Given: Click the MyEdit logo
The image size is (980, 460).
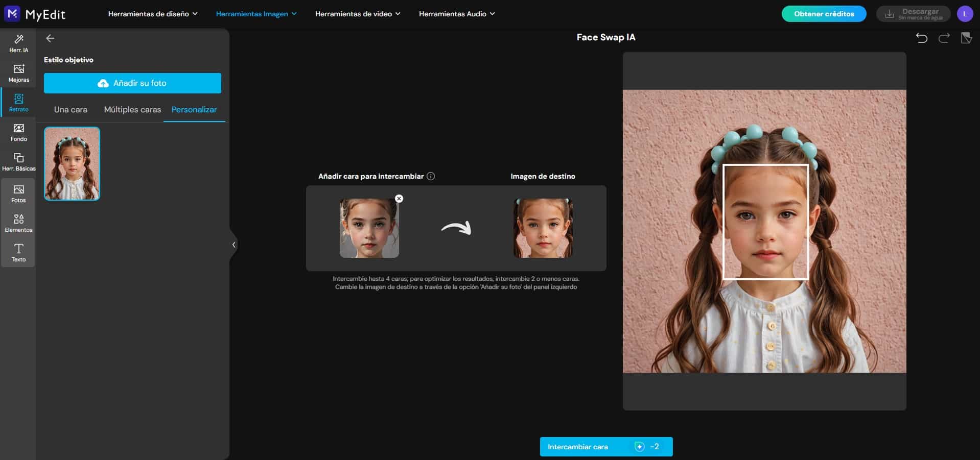Looking at the screenshot, I should (35, 14).
